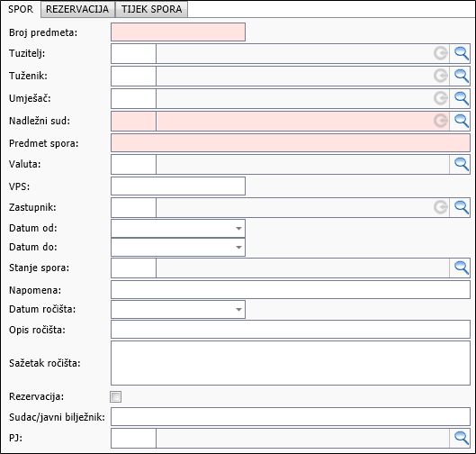Click the magnifier icon beside Tuženik
Viewport: 476px width, 454px height.
tap(461, 76)
